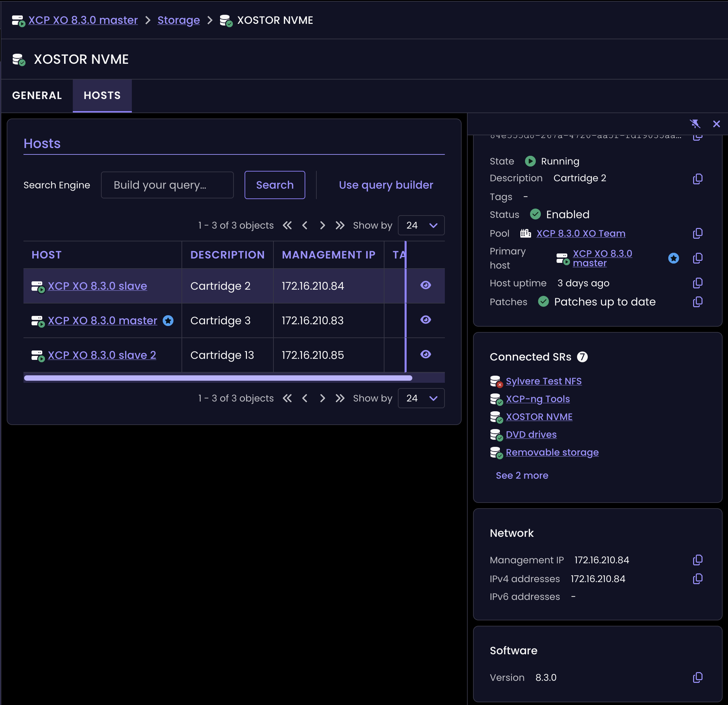Open the Removable storage SR link
The width and height of the screenshot is (728, 705).
coord(552,452)
